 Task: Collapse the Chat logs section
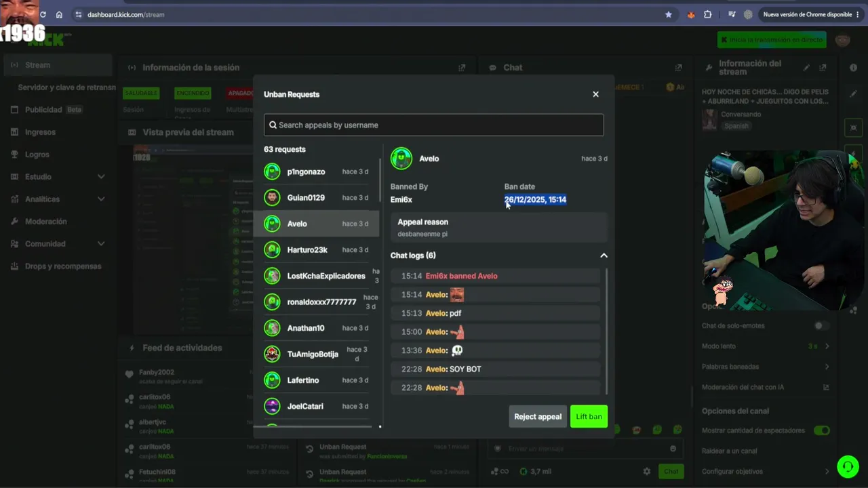[x=604, y=256]
